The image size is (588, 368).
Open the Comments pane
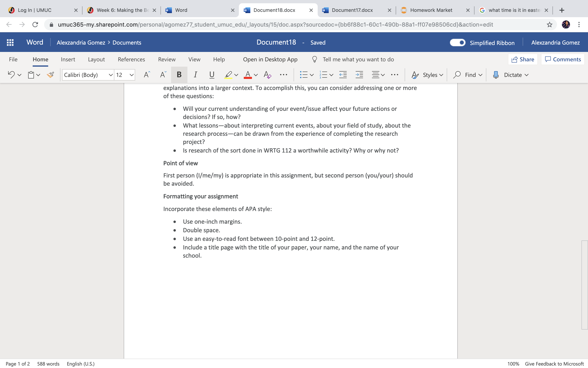point(563,59)
